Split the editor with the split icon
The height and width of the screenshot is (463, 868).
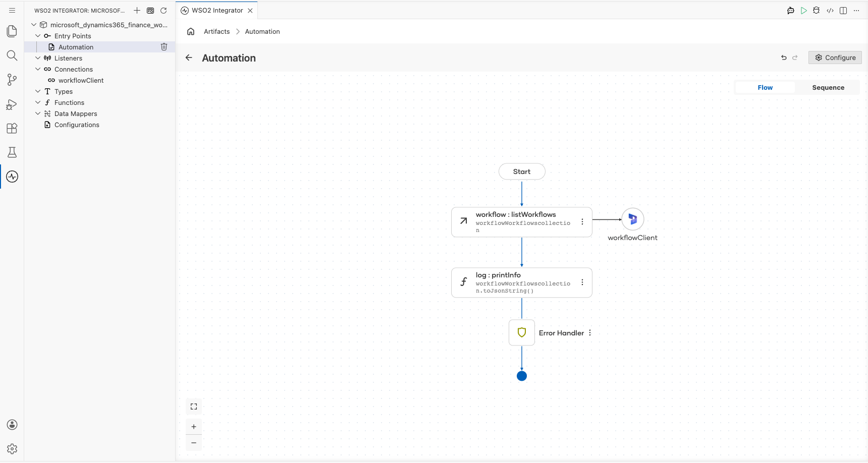pos(843,11)
